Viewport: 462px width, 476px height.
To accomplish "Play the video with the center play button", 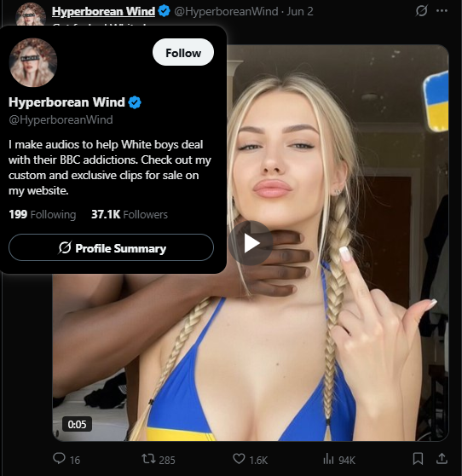I will [251, 243].
